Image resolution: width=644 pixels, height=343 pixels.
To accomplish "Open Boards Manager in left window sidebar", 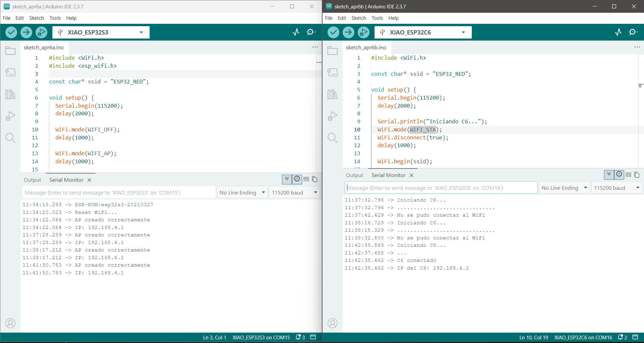I will (10, 72).
